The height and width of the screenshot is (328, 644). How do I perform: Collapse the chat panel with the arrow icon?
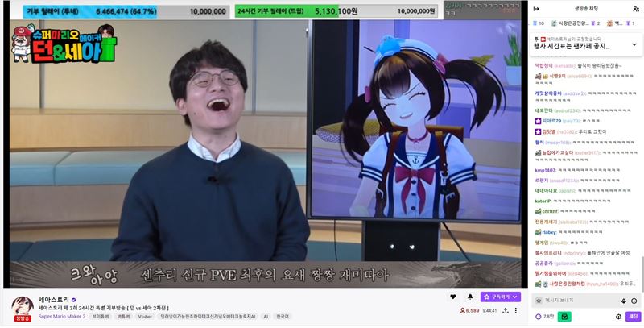point(536,9)
